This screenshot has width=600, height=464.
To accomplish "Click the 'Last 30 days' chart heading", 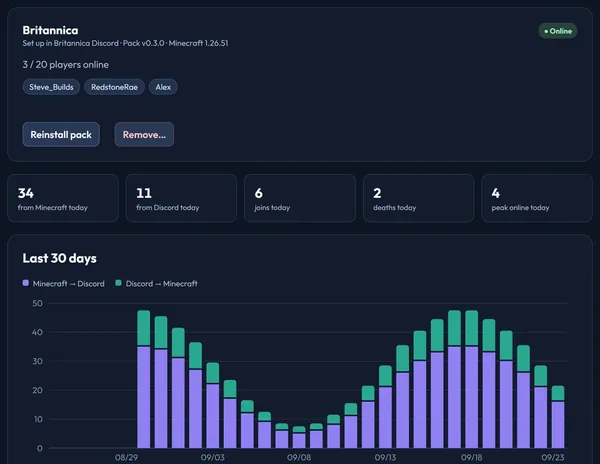I will [x=59, y=258].
